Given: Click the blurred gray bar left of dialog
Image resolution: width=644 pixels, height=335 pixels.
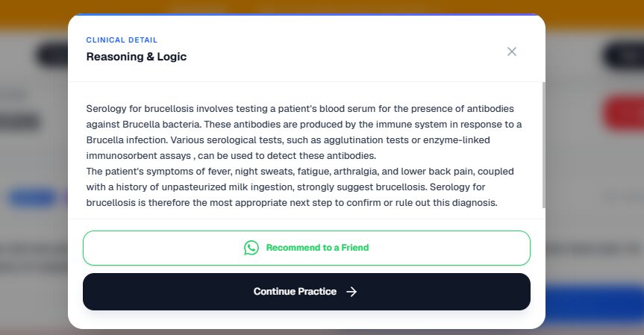Looking at the screenshot, I should 19,122.
